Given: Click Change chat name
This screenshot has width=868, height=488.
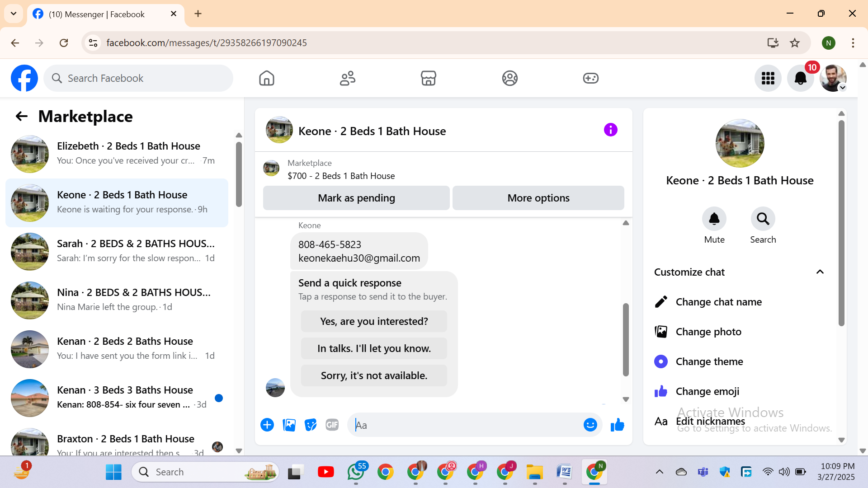Looking at the screenshot, I should 740,302.
